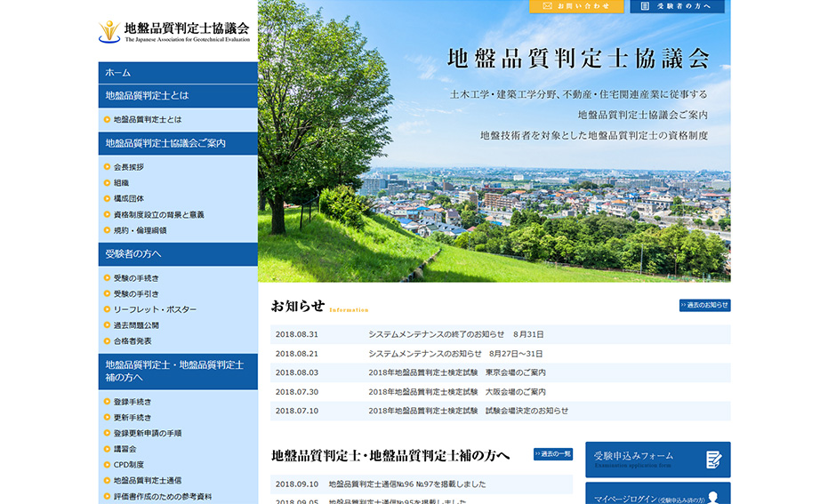836x504 pixels.
Task: Click the お知らせ section heading
Action: click(298, 306)
